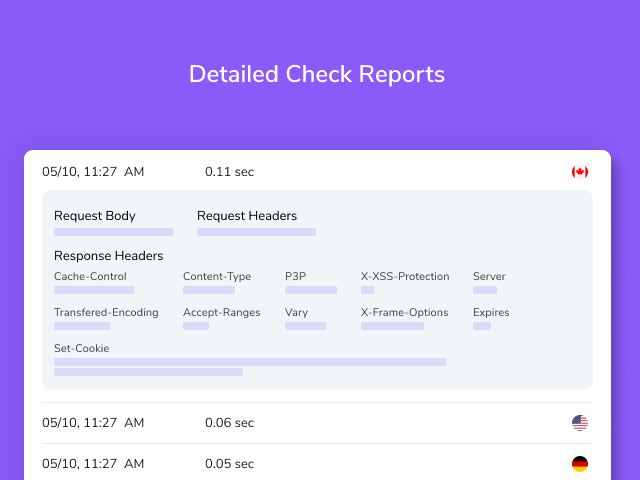The width and height of the screenshot is (640, 480).
Task: Click the X-Frame-Options header label
Action: click(404, 312)
